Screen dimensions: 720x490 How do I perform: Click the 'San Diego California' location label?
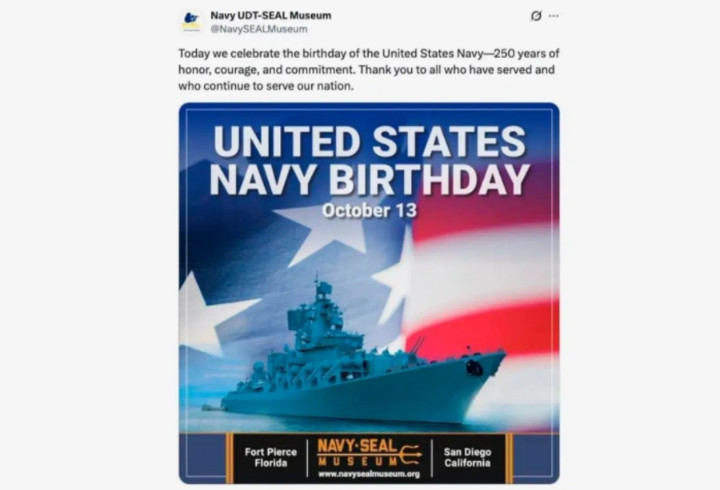click(467, 457)
